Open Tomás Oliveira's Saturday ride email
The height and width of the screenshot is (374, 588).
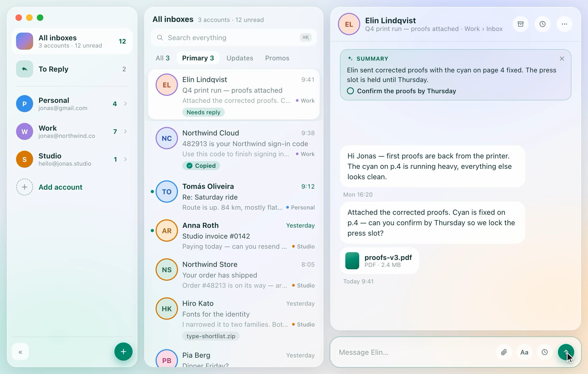click(234, 196)
